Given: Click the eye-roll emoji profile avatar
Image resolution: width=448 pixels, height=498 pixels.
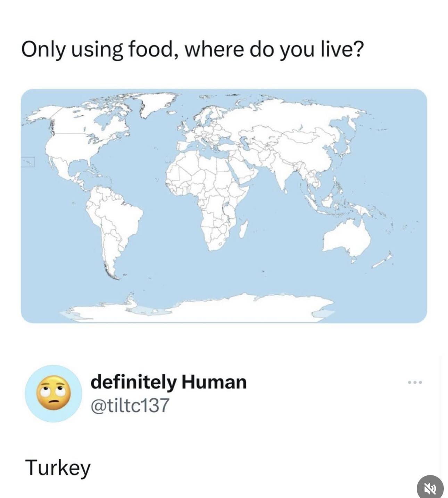Looking at the screenshot, I should [53, 393].
